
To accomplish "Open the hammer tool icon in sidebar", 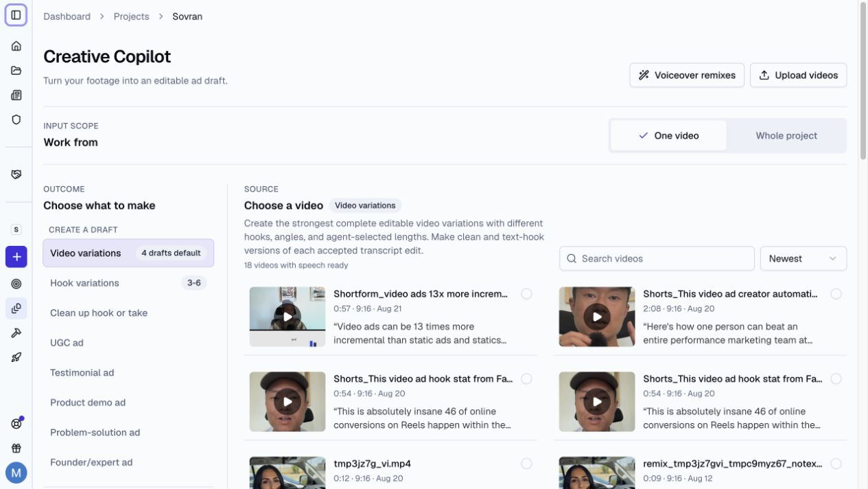I will [x=16, y=333].
